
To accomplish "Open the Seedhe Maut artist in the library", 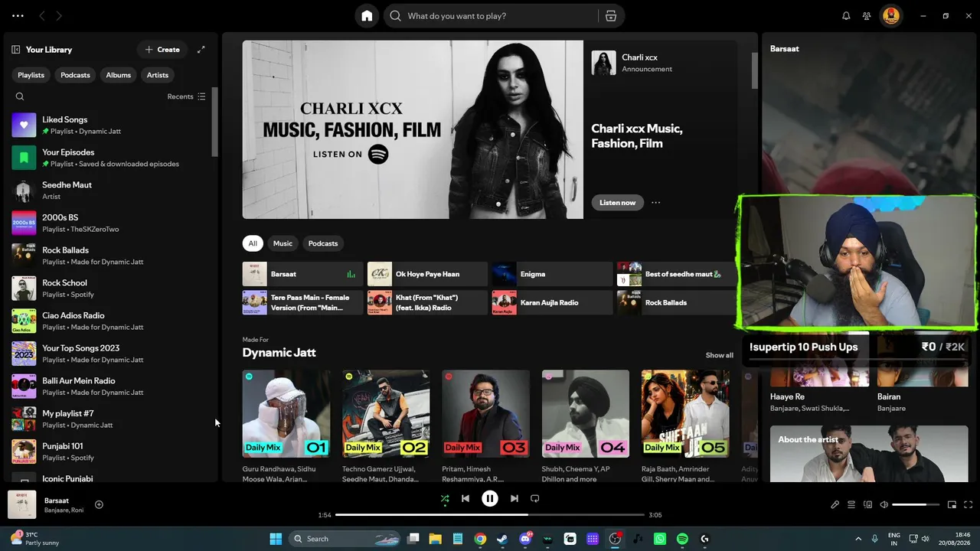I will [111, 191].
